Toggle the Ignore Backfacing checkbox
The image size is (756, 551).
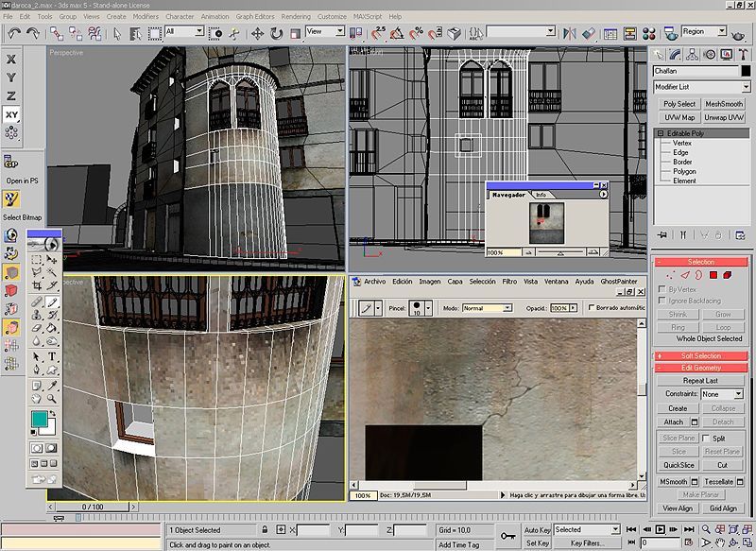pyautogui.click(x=661, y=301)
